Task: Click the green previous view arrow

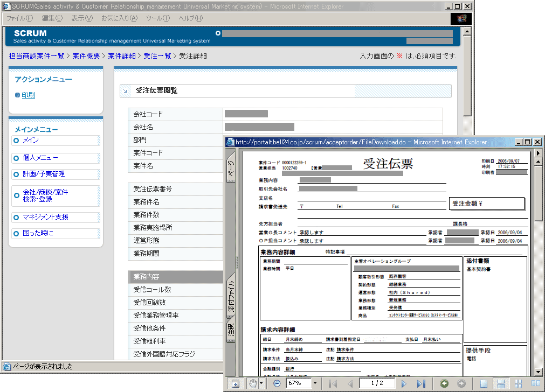Action: click(x=444, y=383)
